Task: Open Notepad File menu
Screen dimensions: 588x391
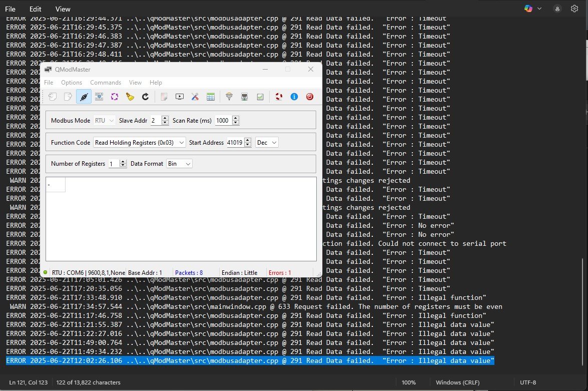Action: 10,9
